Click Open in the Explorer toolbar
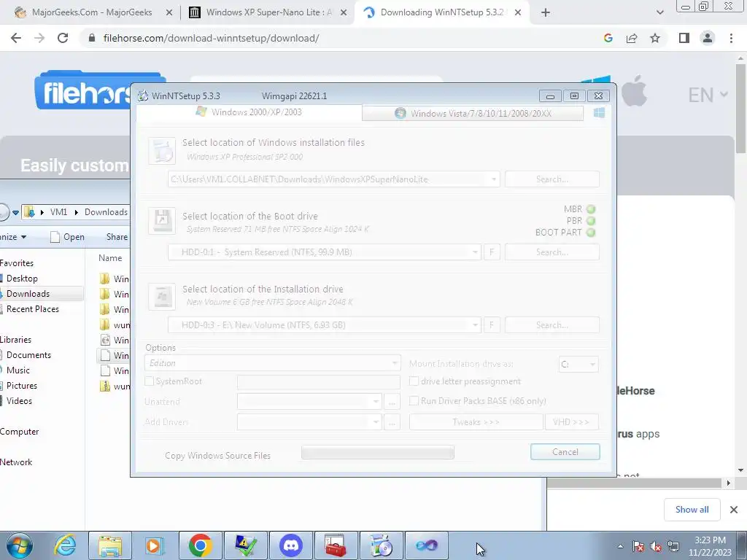Screen dimensions: 747x560 pyautogui.click(x=67, y=237)
